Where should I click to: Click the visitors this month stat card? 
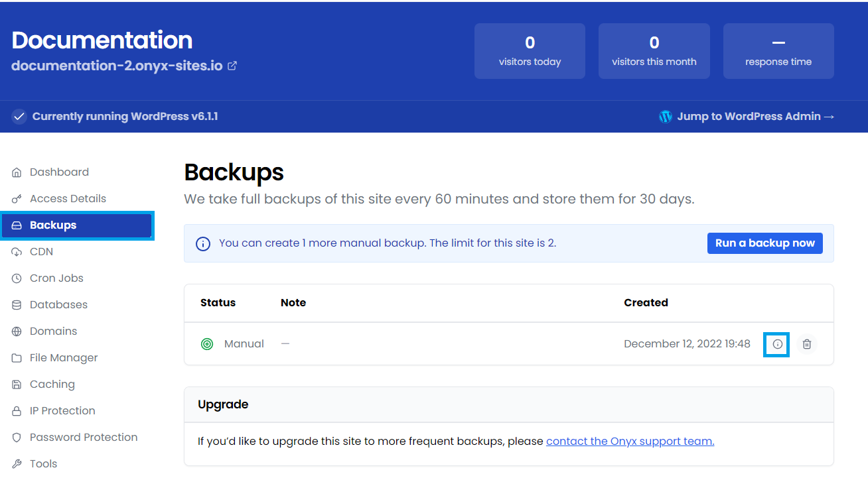(654, 51)
